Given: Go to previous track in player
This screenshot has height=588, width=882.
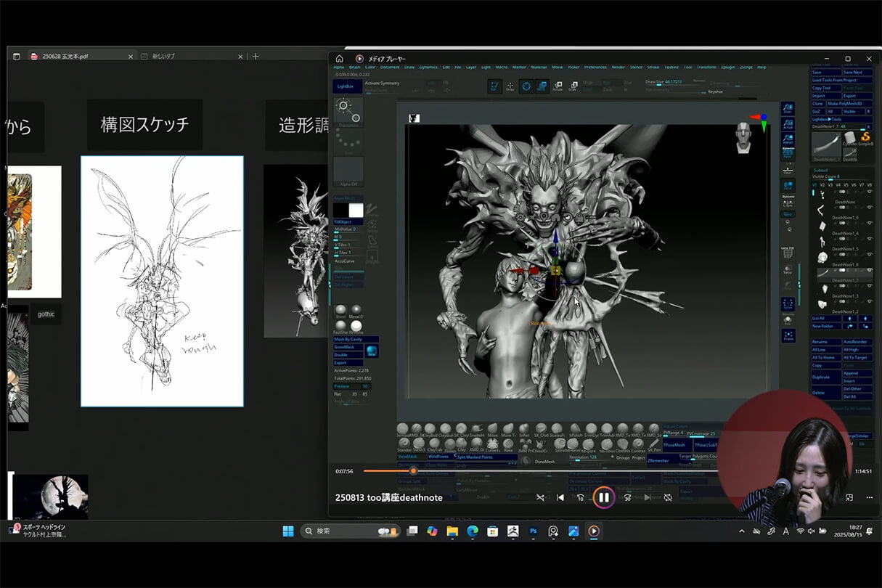Looking at the screenshot, I should point(560,497).
